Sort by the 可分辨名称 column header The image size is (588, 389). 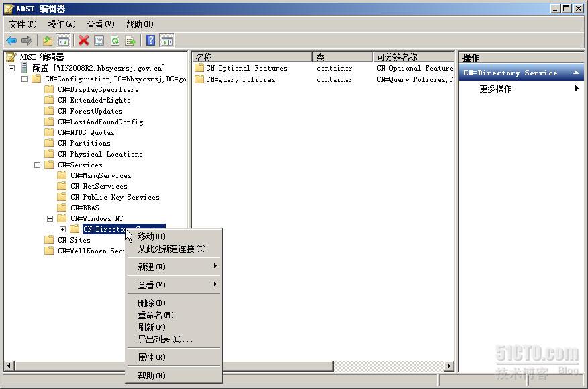point(413,57)
